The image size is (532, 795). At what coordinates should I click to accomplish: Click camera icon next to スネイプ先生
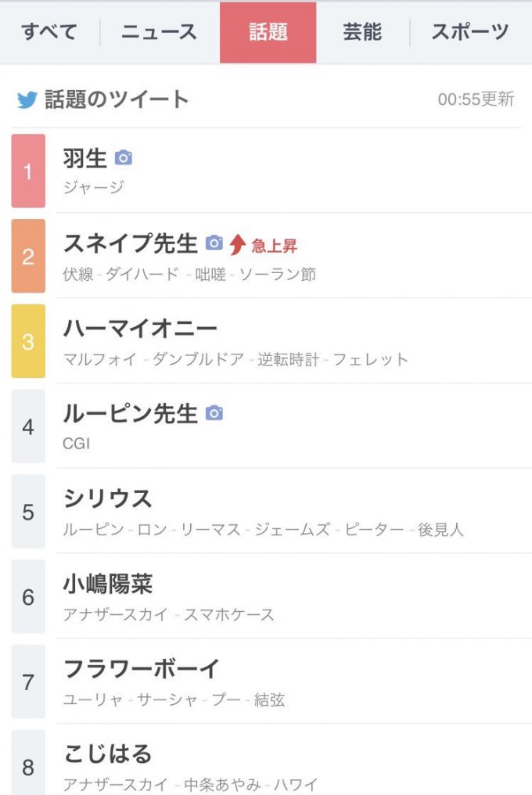[214, 243]
